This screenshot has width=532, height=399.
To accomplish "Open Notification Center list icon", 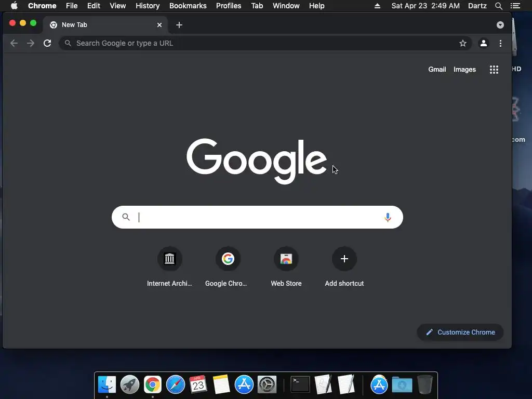I will pyautogui.click(x=515, y=6).
